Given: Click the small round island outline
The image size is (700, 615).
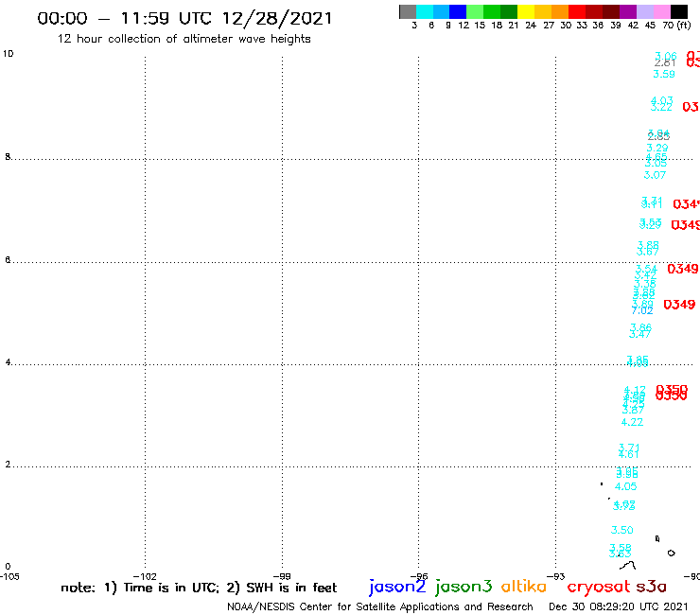Looking at the screenshot, I should point(671,553).
